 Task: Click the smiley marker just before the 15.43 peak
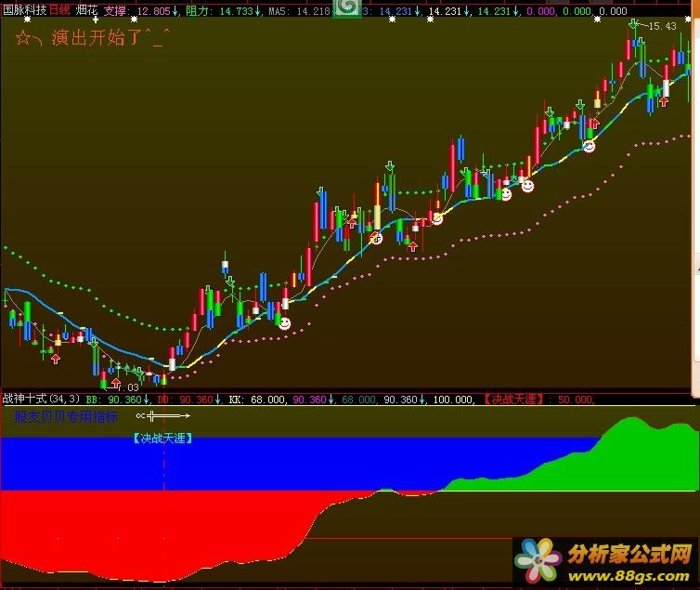[590, 146]
